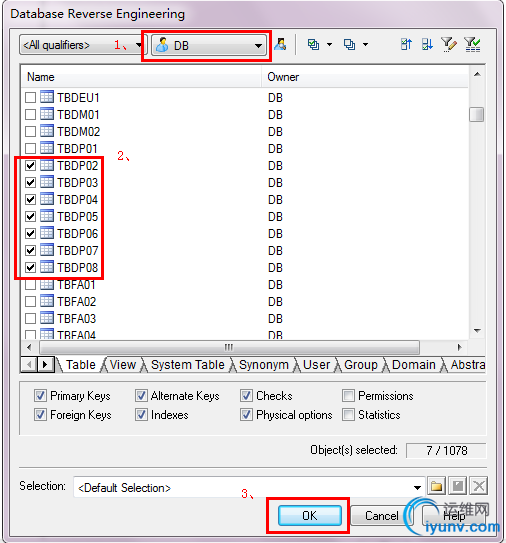Uncheck the TBDP06 checkbox
The width and height of the screenshot is (506, 543).
[x=30, y=233]
